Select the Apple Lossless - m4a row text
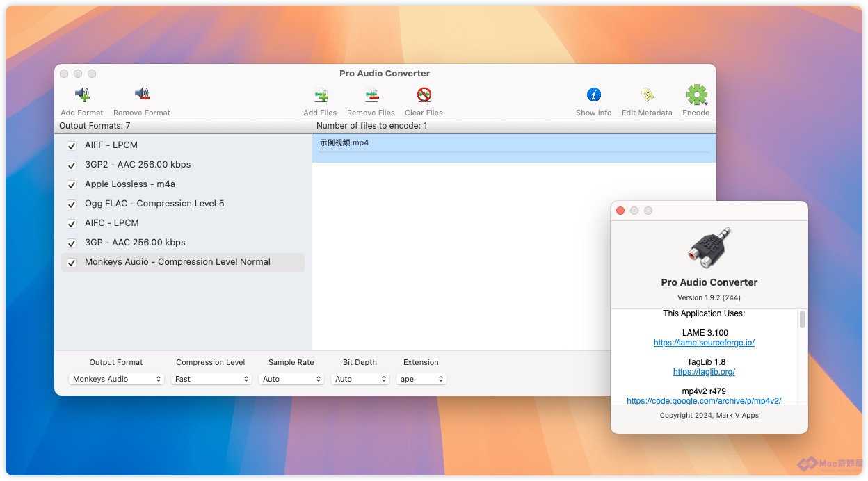 pos(130,184)
